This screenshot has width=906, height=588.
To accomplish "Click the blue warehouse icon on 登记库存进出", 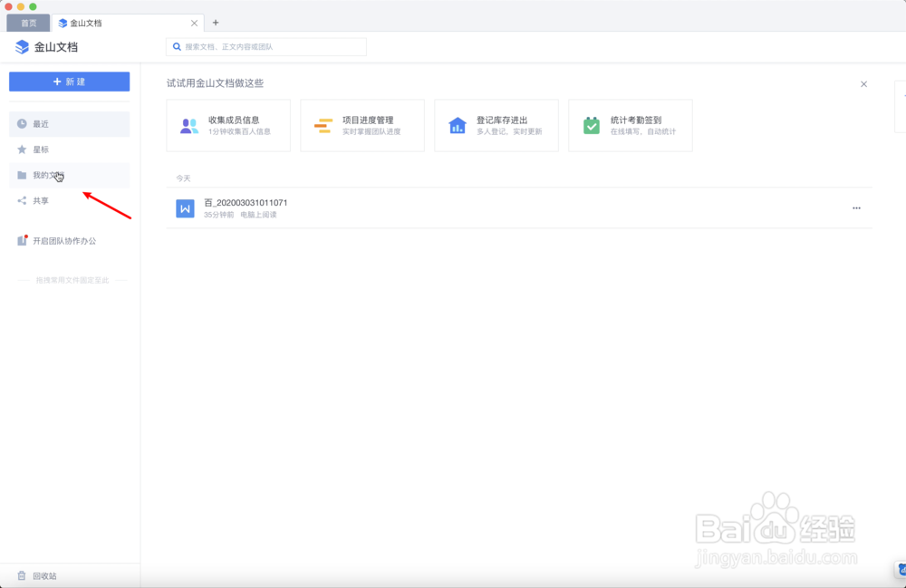I will [457, 125].
